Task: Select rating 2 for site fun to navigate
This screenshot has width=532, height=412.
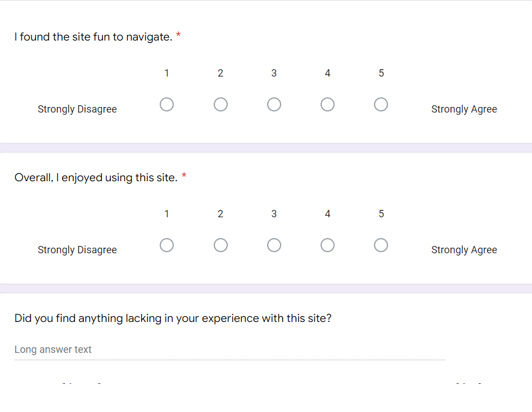Action: click(220, 105)
